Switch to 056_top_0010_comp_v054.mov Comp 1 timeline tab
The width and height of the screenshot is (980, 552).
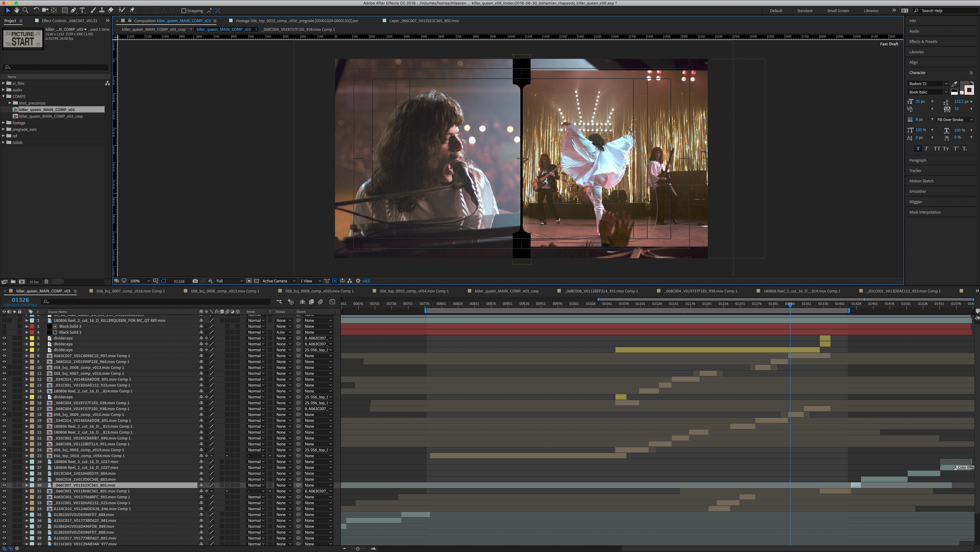coord(414,291)
